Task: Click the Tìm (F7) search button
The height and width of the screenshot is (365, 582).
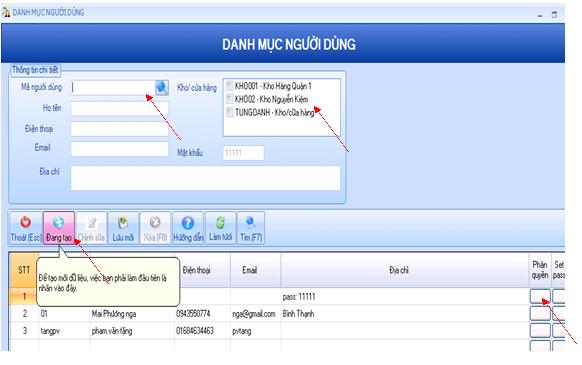Action: [x=251, y=228]
